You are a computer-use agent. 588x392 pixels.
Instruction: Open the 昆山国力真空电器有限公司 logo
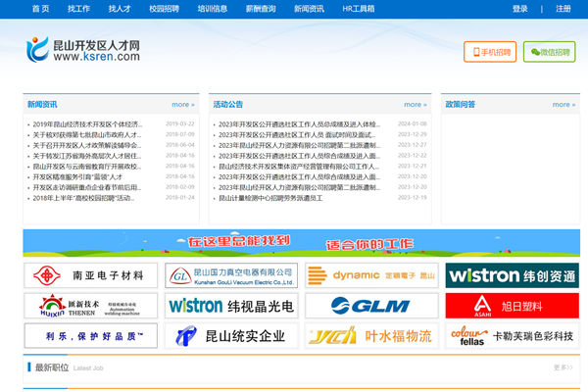(231, 275)
